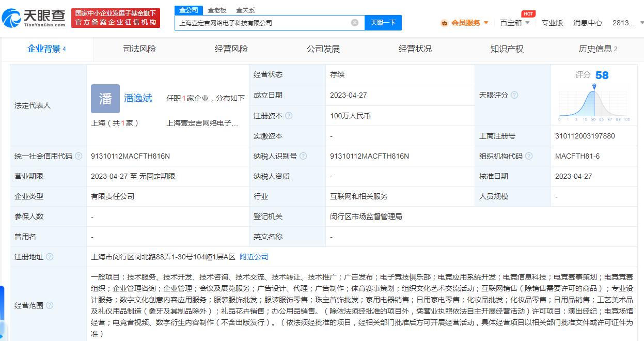This screenshot has height=341, width=644.
Task: Click organization code MACFTH81-6
Action: click(577, 156)
